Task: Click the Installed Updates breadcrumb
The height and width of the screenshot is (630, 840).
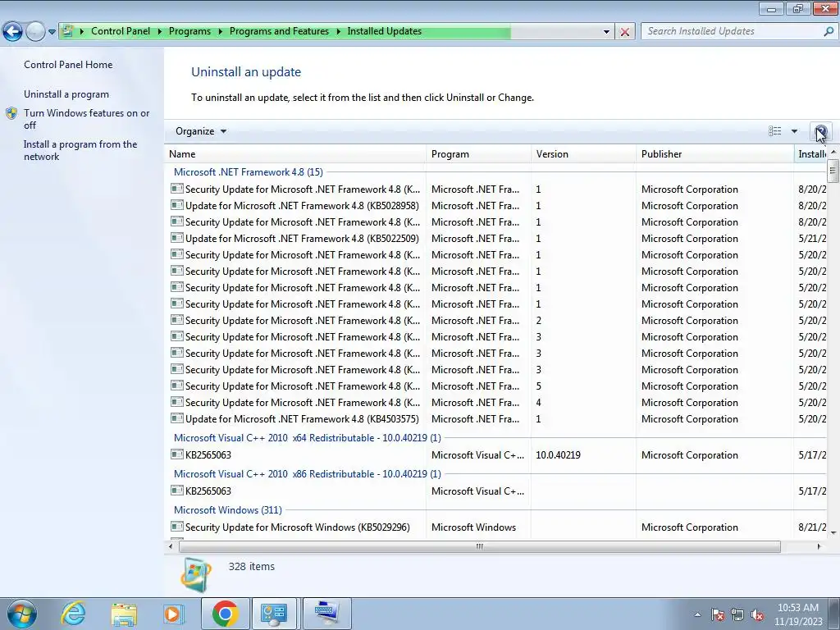Action: (384, 31)
